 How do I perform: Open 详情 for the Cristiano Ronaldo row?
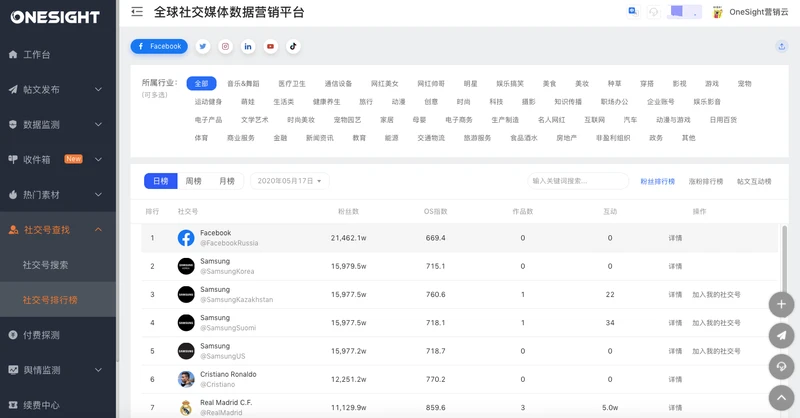click(x=675, y=379)
